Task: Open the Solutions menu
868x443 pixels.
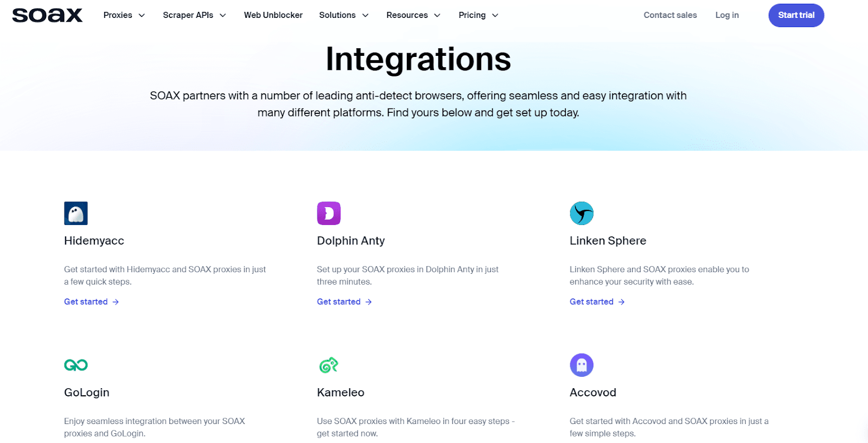Action: click(x=337, y=15)
